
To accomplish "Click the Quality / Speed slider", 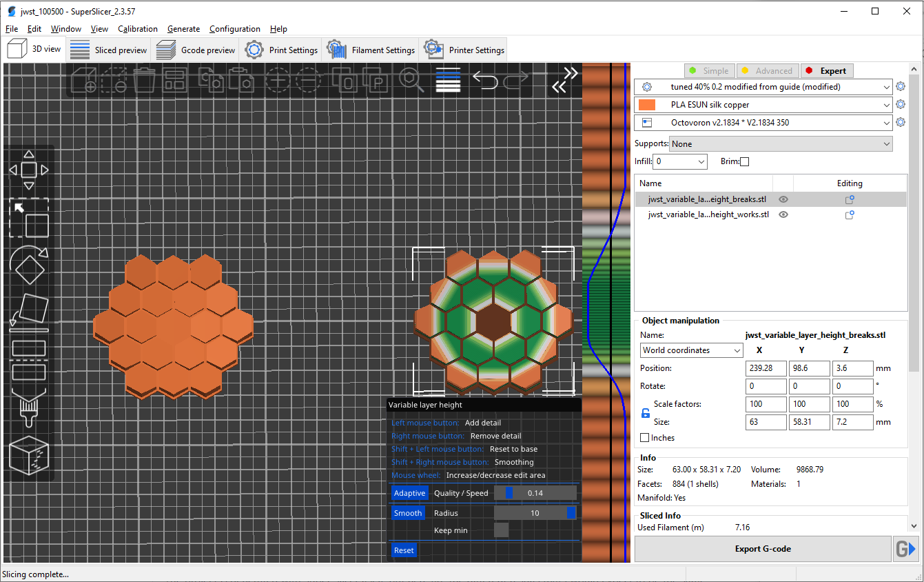I will click(535, 493).
